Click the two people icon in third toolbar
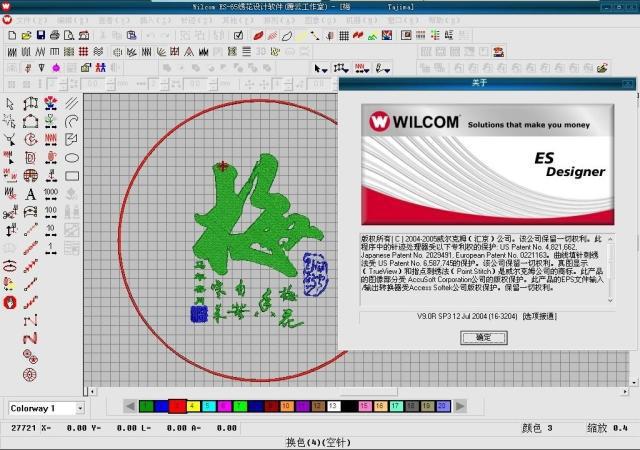Image resolution: width=640 pixels, height=450 pixels. coord(100,68)
